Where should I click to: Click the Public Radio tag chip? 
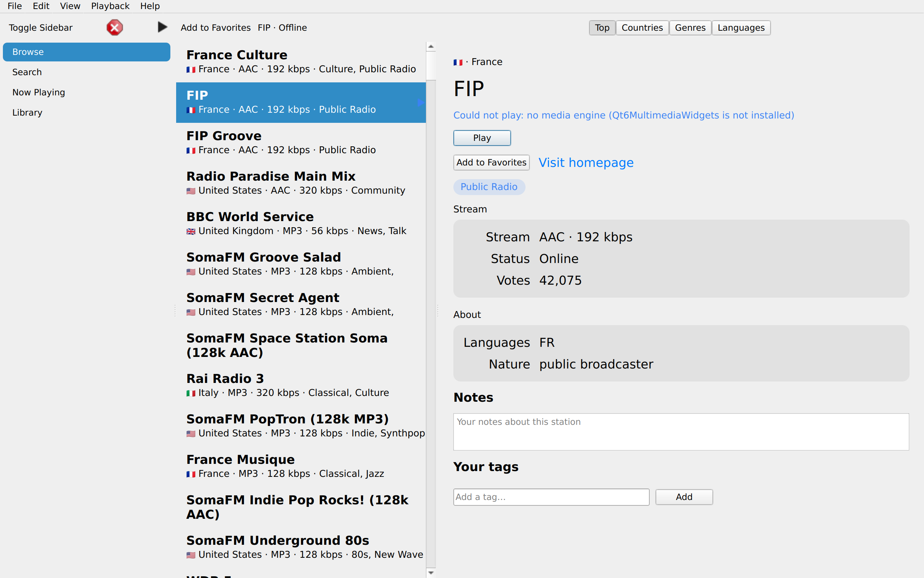(489, 187)
